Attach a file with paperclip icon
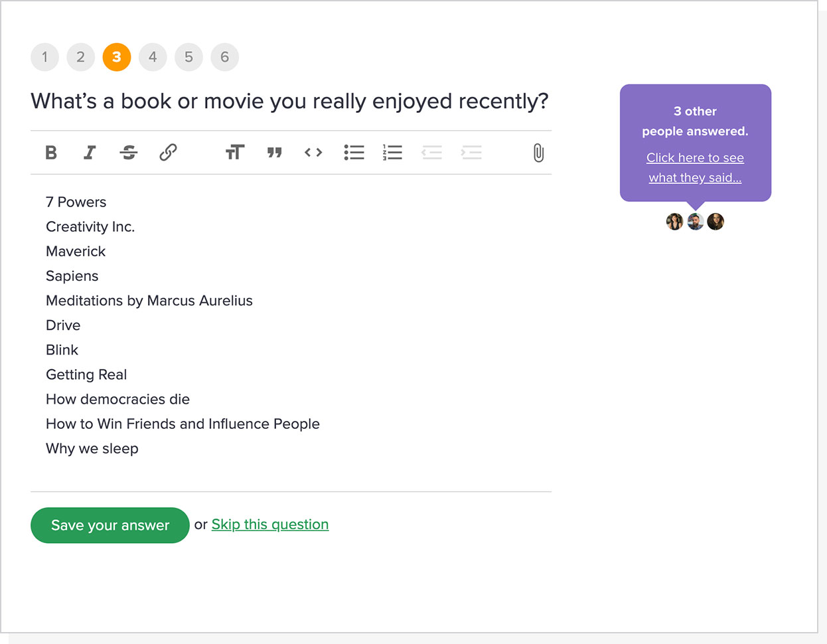827x644 pixels. click(538, 153)
